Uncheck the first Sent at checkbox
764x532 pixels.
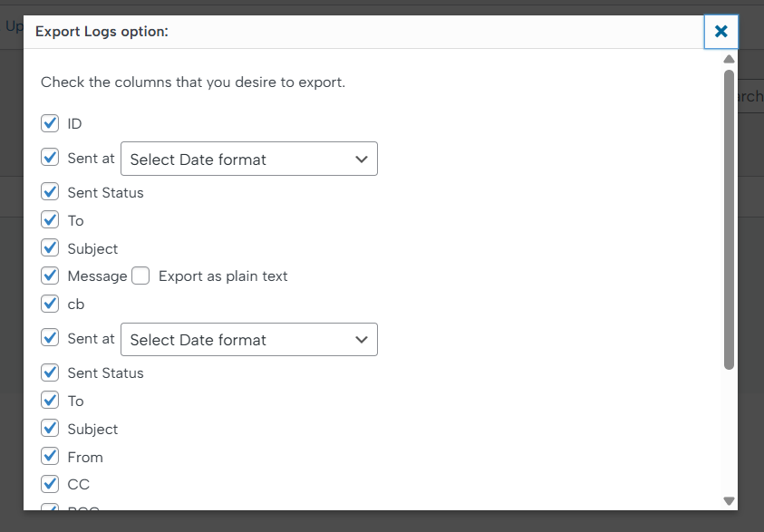coord(50,158)
